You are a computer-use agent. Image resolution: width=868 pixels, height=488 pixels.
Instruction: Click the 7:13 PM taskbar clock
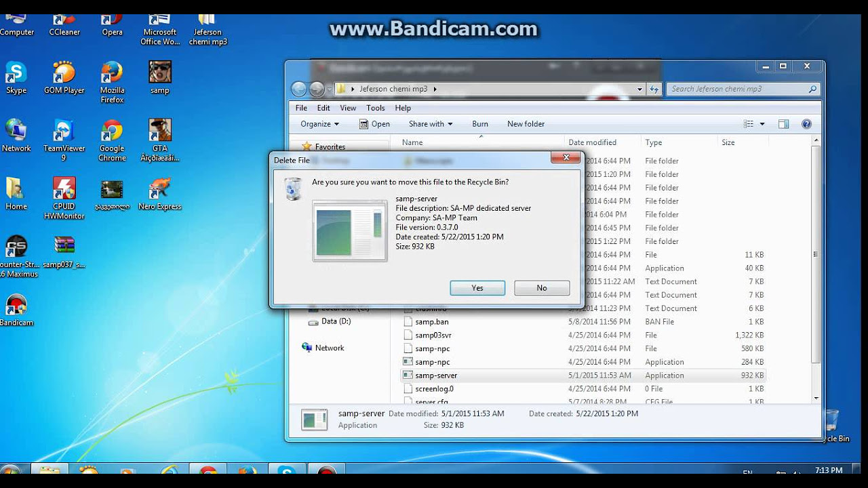828,470
